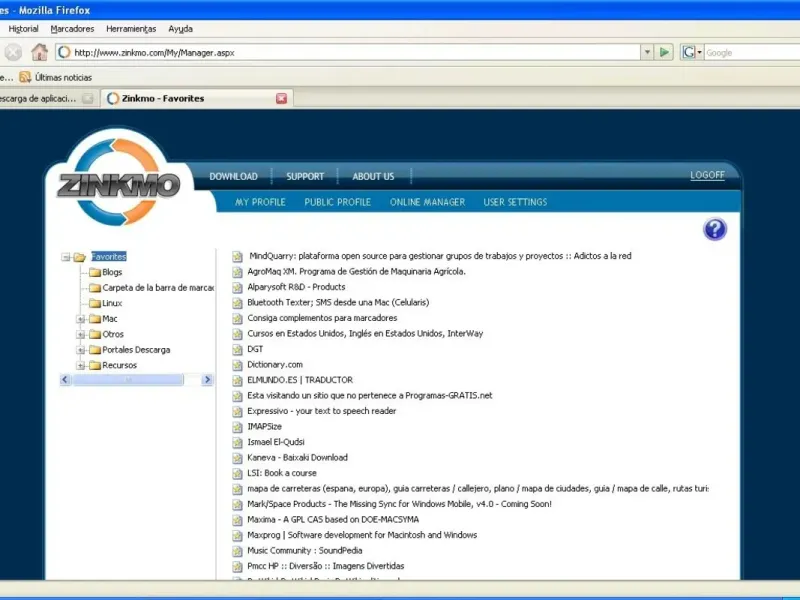Select the Portales Descarga folder label
Viewport: 800px width, 600px height.
[x=136, y=350]
